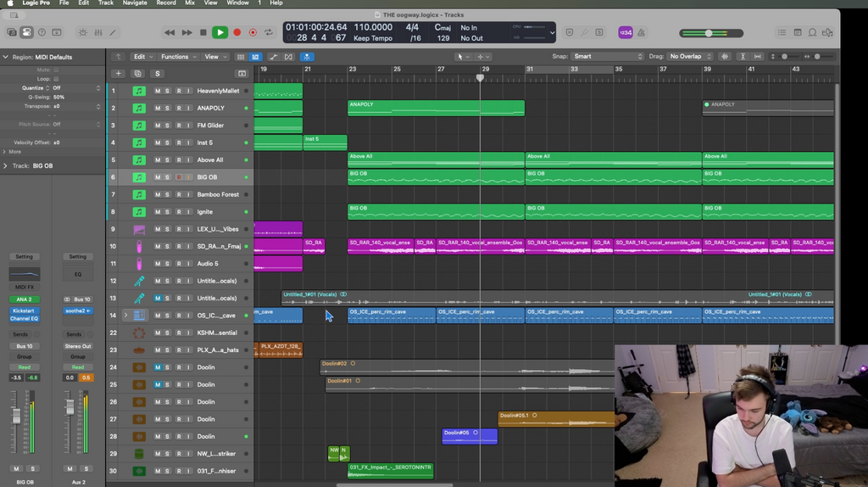Expand the OS_IC cave track stack
Viewport: 868px width, 487px height.
(125, 316)
